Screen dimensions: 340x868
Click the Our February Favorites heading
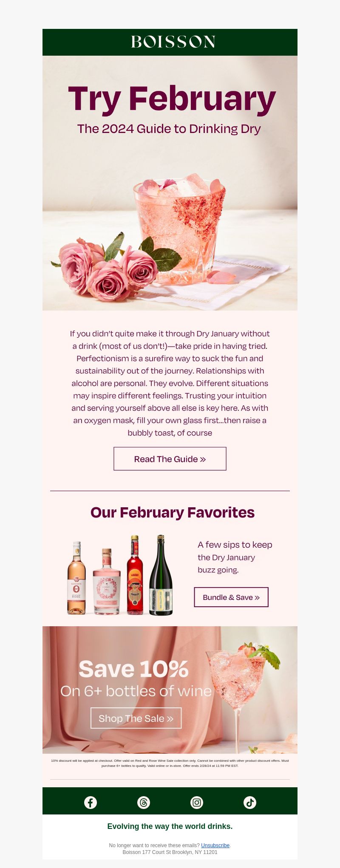click(173, 512)
